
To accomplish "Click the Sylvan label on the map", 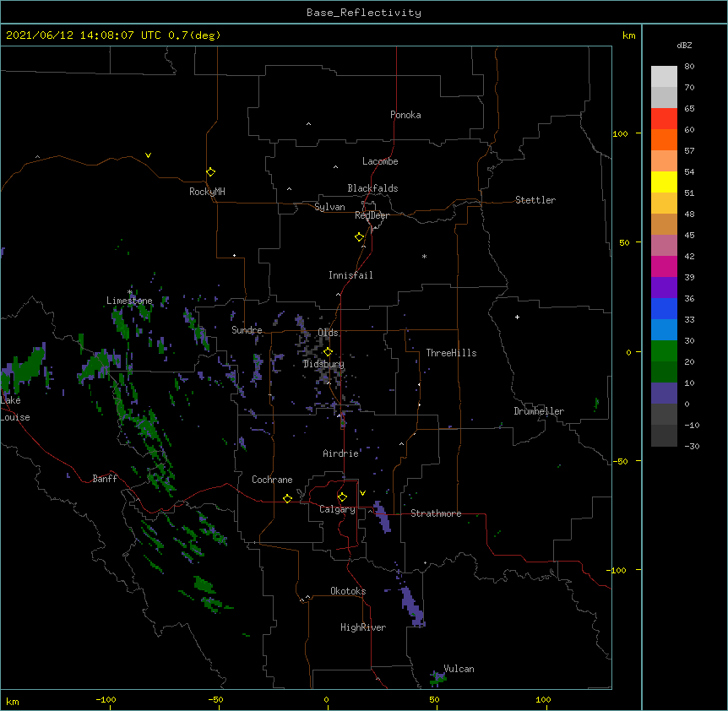I will [x=329, y=207].
